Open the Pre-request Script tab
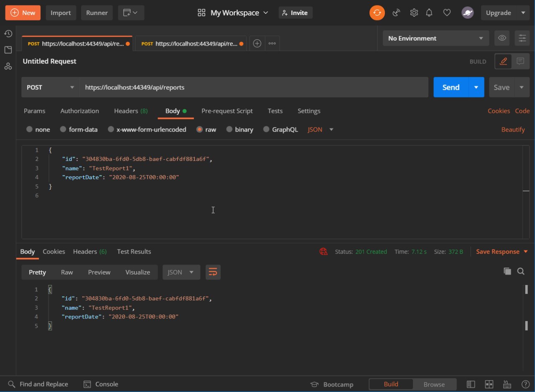This screenshot has height=392, width=535. coord(227,111)
